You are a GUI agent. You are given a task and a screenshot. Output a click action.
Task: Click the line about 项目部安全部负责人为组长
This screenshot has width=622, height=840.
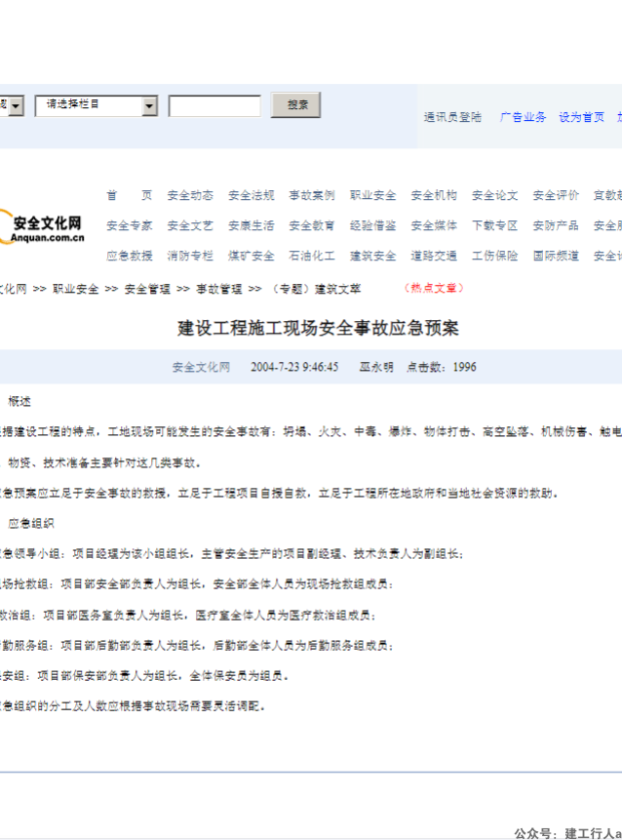coord(197,584)
